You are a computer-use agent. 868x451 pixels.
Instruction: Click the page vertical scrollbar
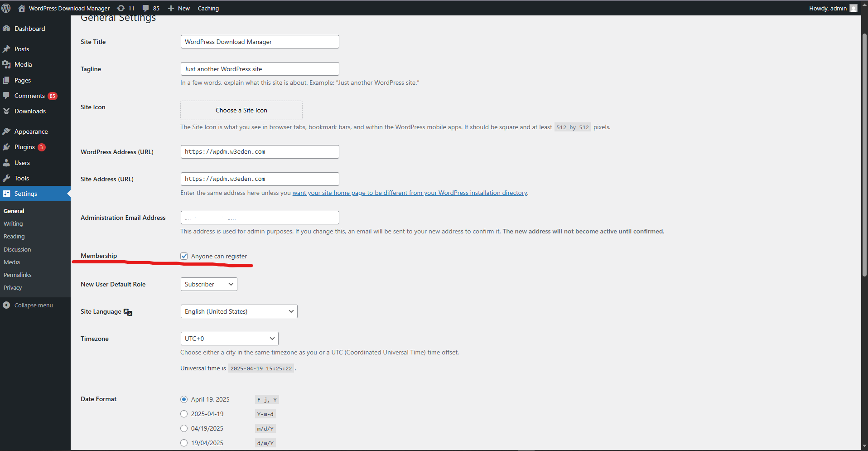point(864,154)
